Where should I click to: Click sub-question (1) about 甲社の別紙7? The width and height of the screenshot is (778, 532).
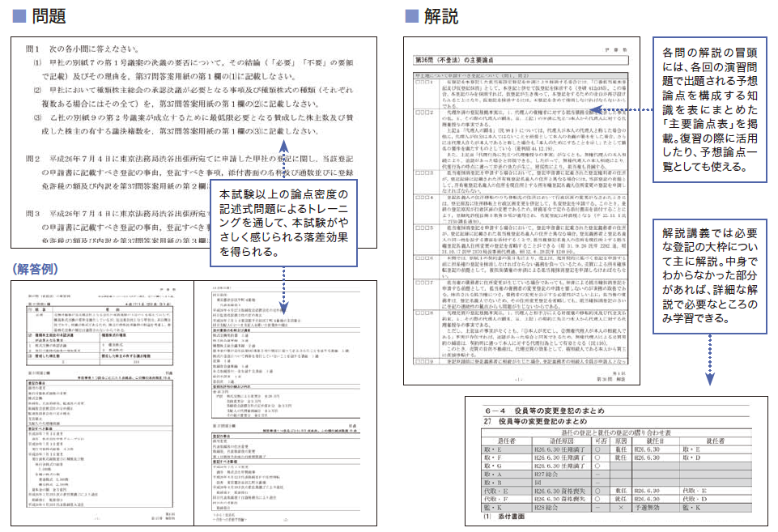pyautogui.click(x=193, y=70)
